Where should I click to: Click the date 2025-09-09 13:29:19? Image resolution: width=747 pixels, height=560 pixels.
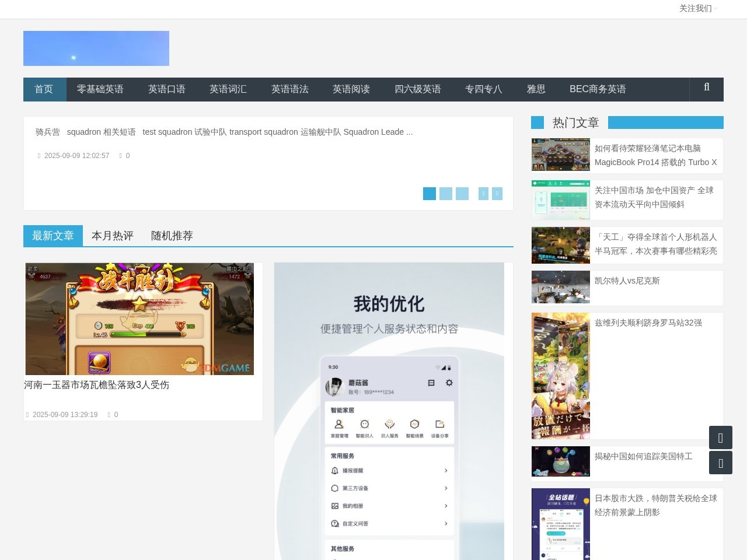point(65,415)
